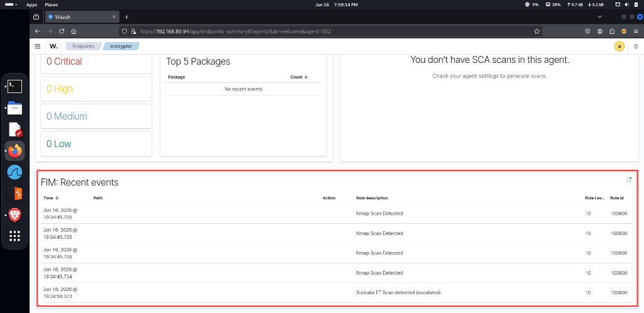This screenshot has height=313, width=644.
Task: Click the volume icon in system tray
Action: [627, 4]
